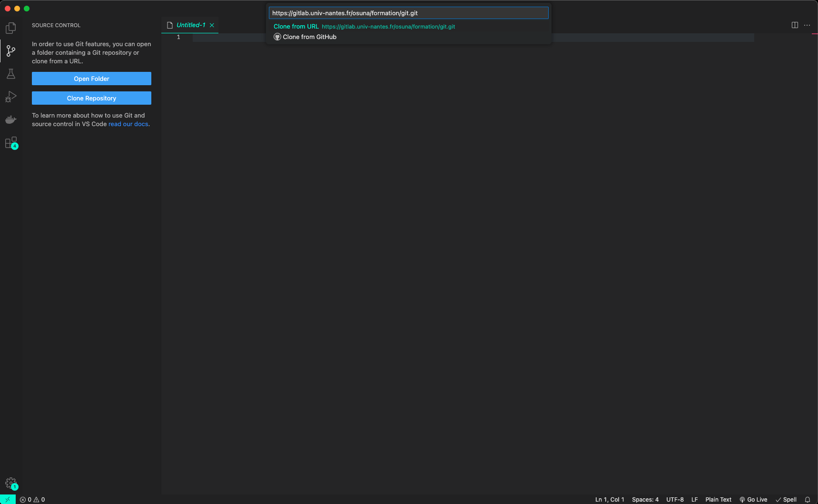Open notifications bell in the status bar

[x=807, y=499]
